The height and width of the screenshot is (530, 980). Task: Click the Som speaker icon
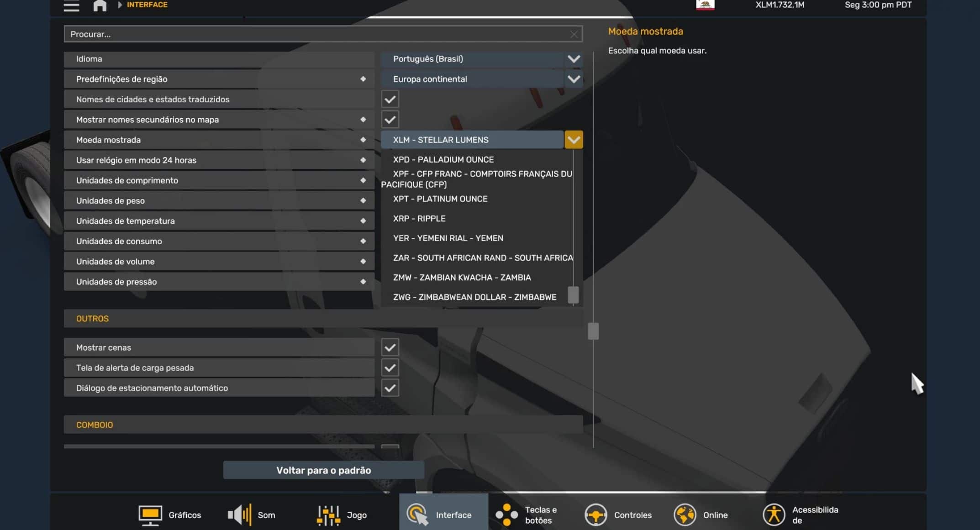(239, 515)
